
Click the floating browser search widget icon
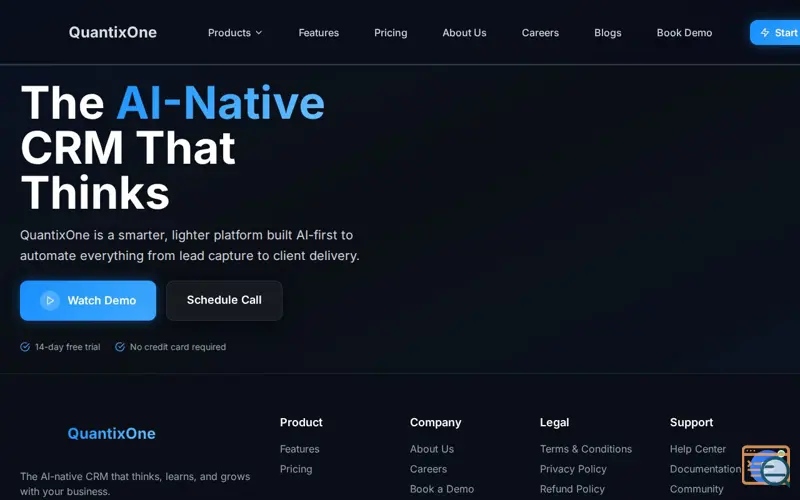pos(766,465)
